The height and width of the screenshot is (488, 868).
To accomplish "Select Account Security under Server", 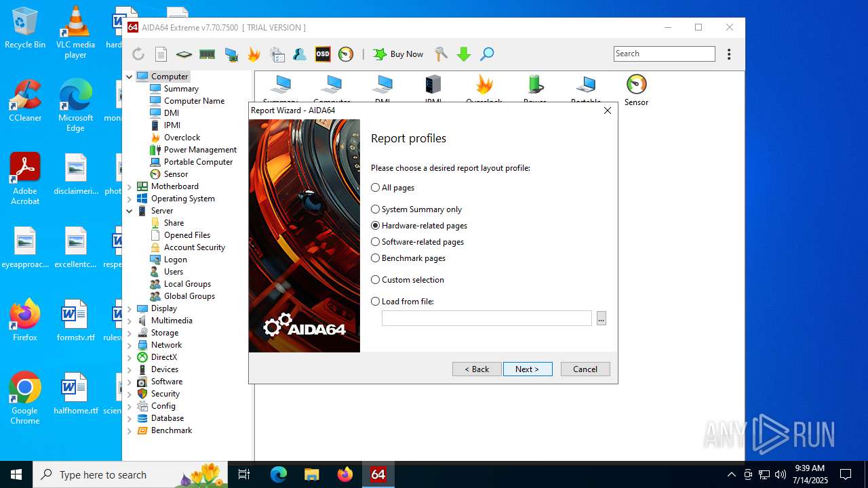I will [195, 247].
